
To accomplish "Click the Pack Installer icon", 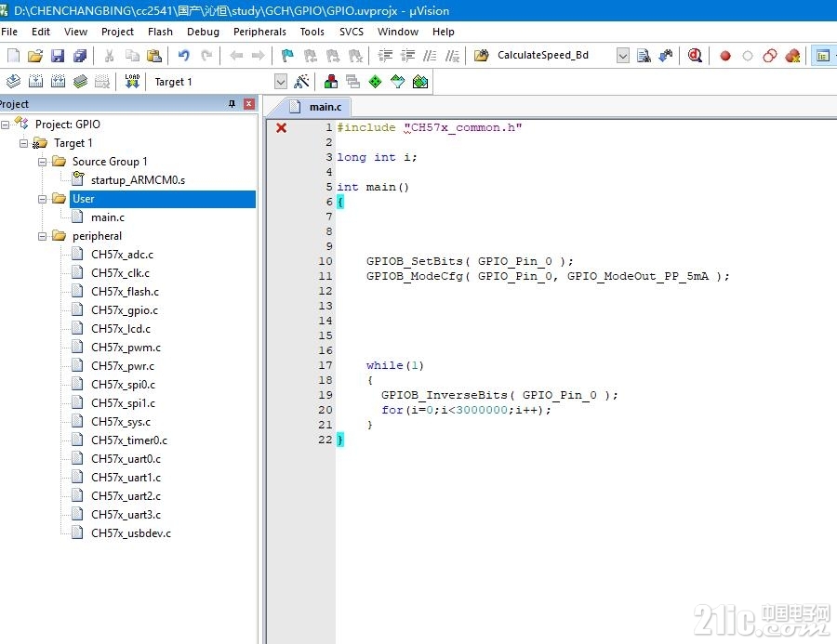I will (x=420, y=81).
